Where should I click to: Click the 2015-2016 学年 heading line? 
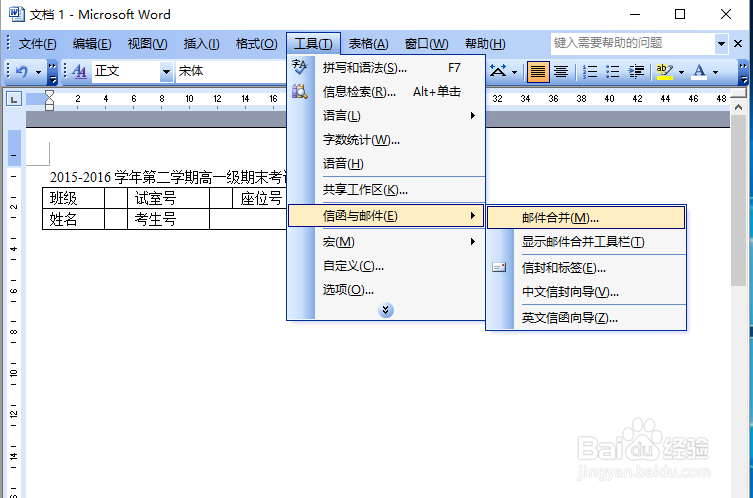point(168,177)
